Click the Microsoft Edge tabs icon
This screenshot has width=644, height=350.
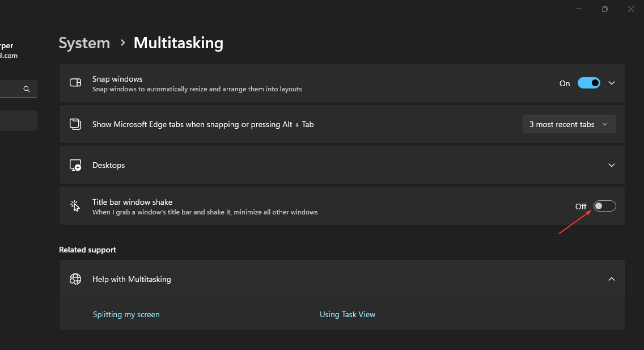click(75, 124)
